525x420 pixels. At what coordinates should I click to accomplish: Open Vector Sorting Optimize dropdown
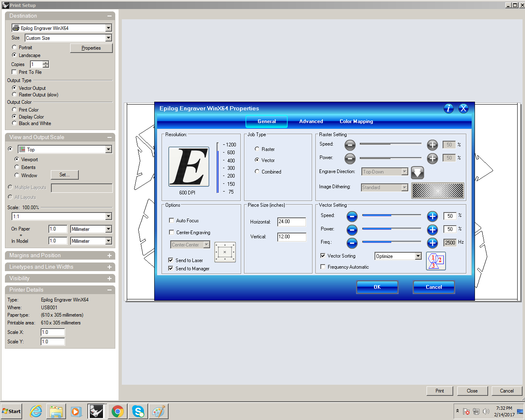(x=418, y=256)
